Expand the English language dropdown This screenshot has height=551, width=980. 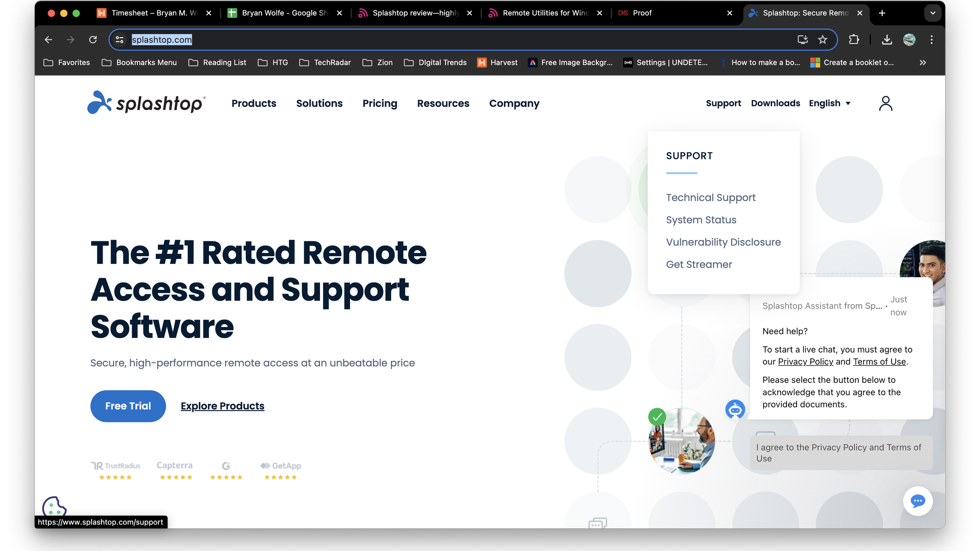click(x=829, y=103)
